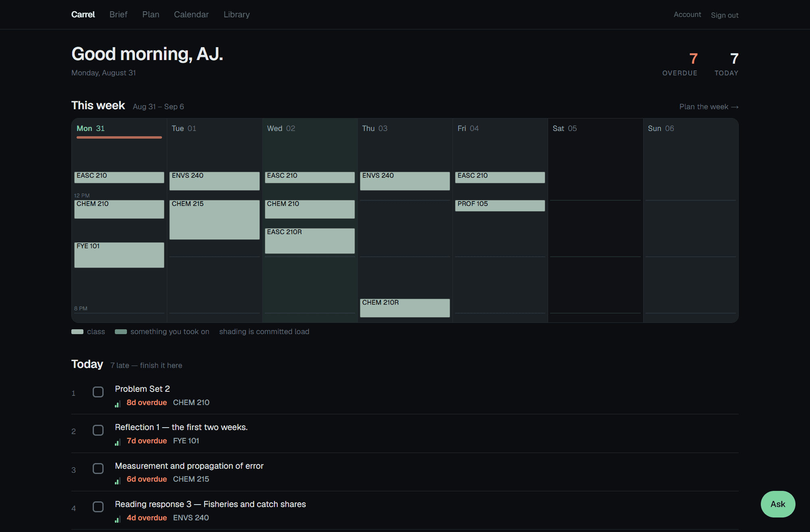810x532 pixels.
Task: Click effort bars icon for Problem Set 2
Action: (x=118, y=404)
